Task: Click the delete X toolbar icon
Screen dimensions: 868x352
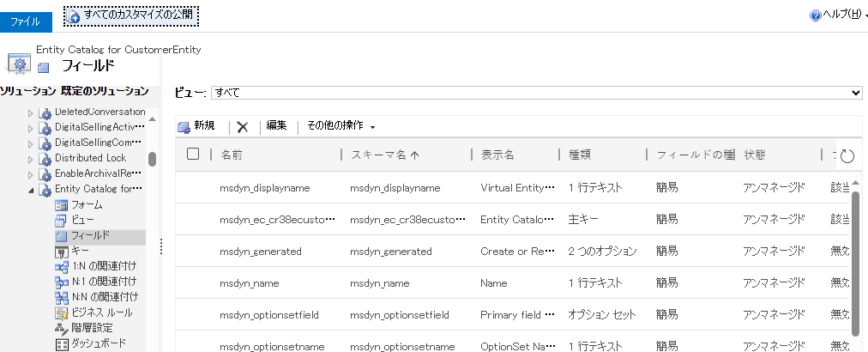Action: (x=243, y=127)
